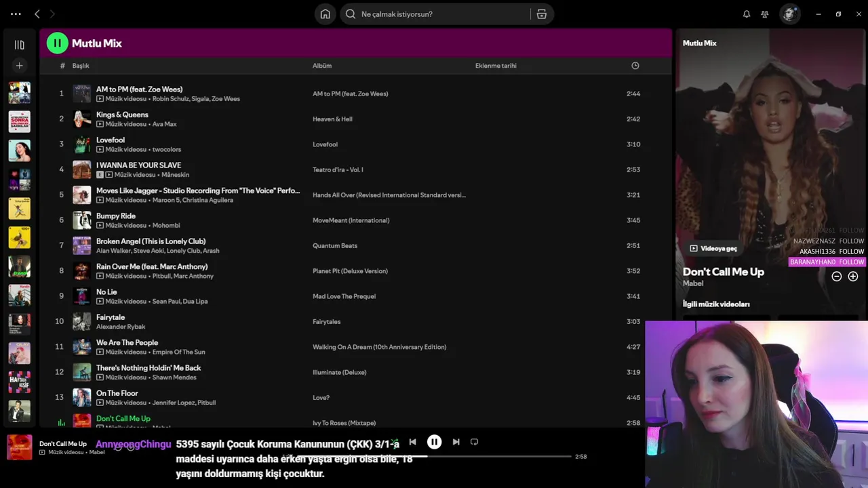Toggle repeat mode
This screenshot has width=868, height=488.
coord(474,442)
